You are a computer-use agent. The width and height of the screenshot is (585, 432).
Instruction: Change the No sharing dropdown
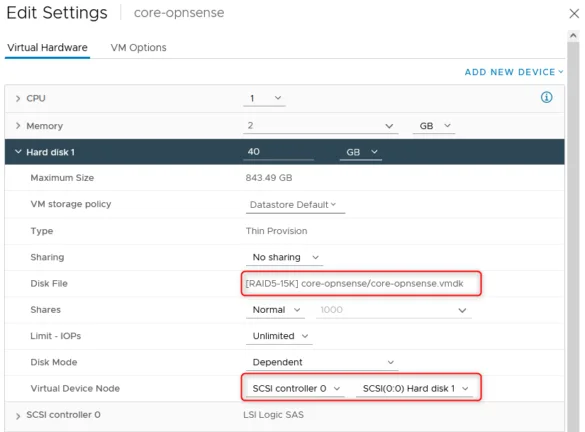pyautogui.click(x=284, y=257)
